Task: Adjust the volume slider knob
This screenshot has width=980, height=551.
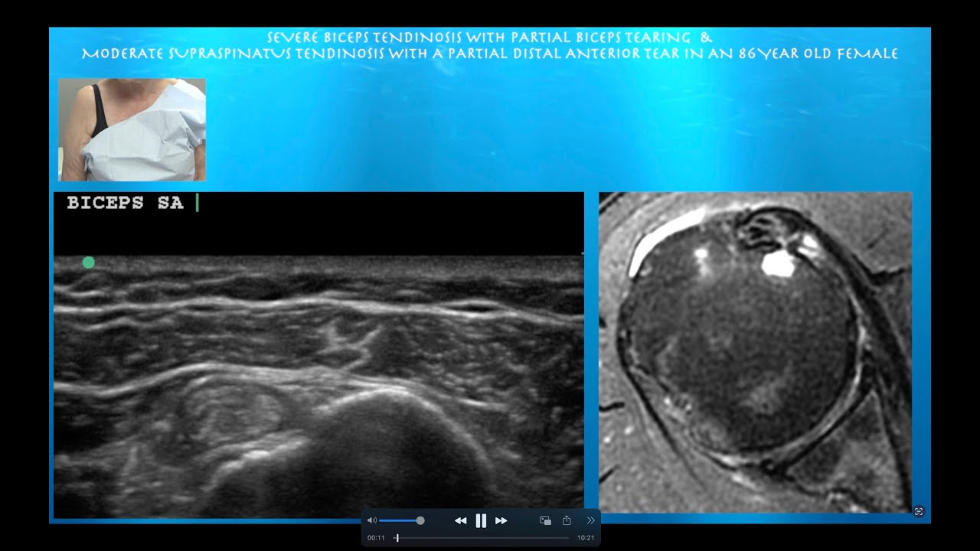Action: coord(420,520)
